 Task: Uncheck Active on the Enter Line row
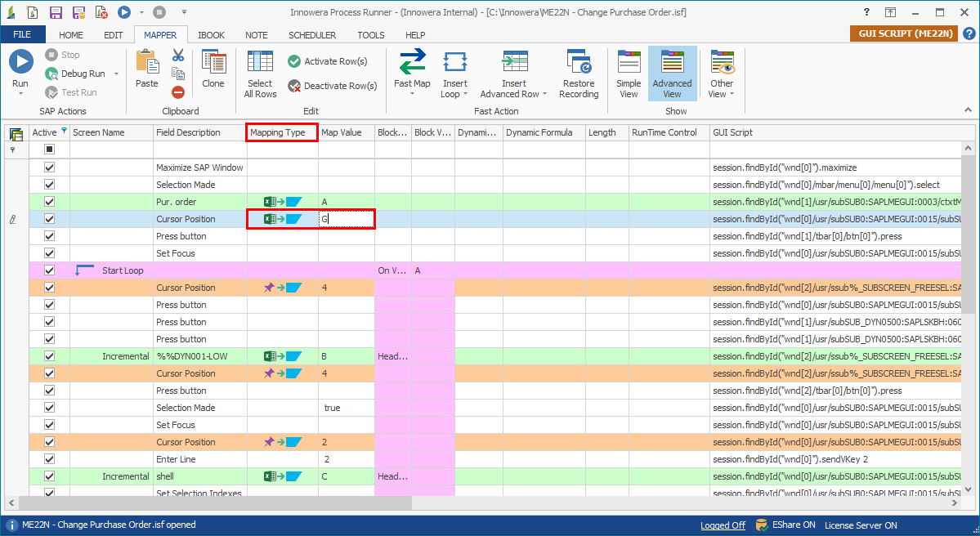[49, 459]
